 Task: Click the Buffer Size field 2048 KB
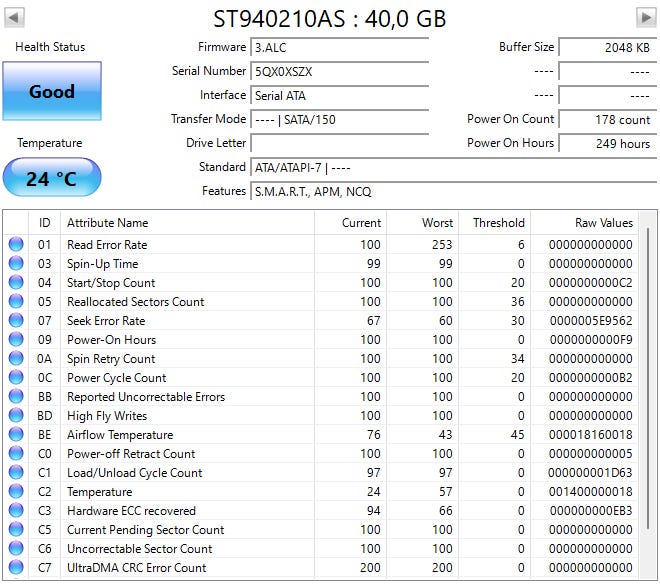pyautogui.click(x=607, y=47)
